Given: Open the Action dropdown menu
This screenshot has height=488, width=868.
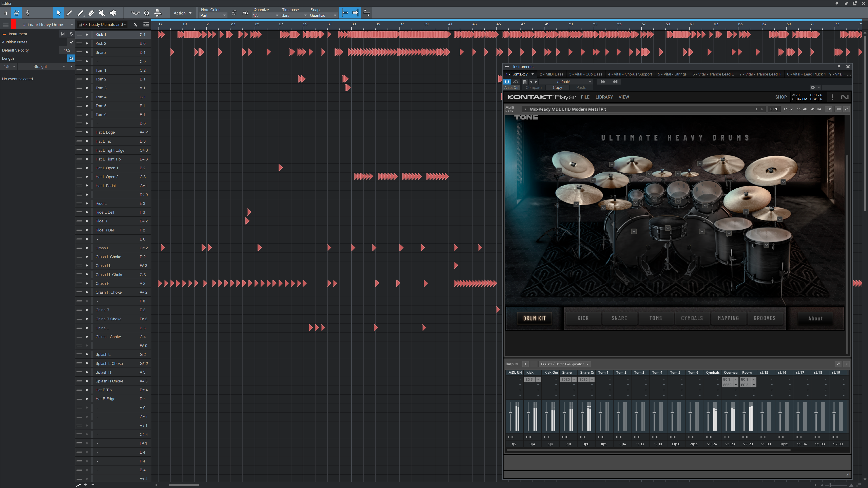Looking at the screenshot, I should pos(182,13).
